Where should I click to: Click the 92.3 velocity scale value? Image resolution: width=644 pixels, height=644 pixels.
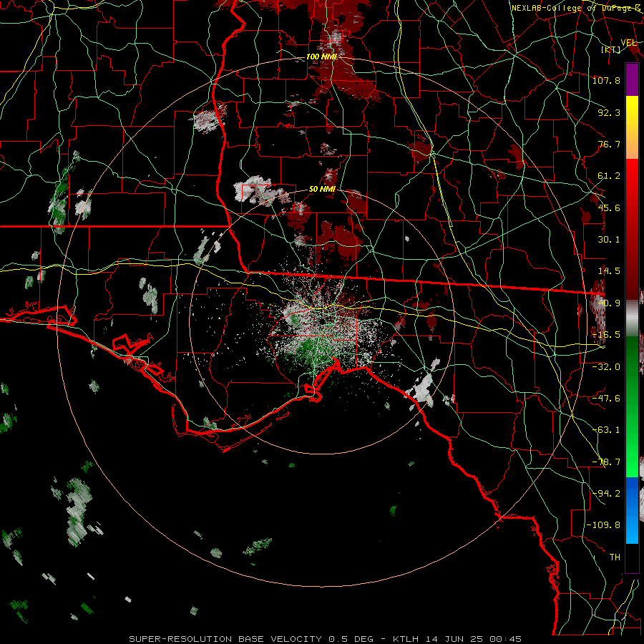coord(609,112)
